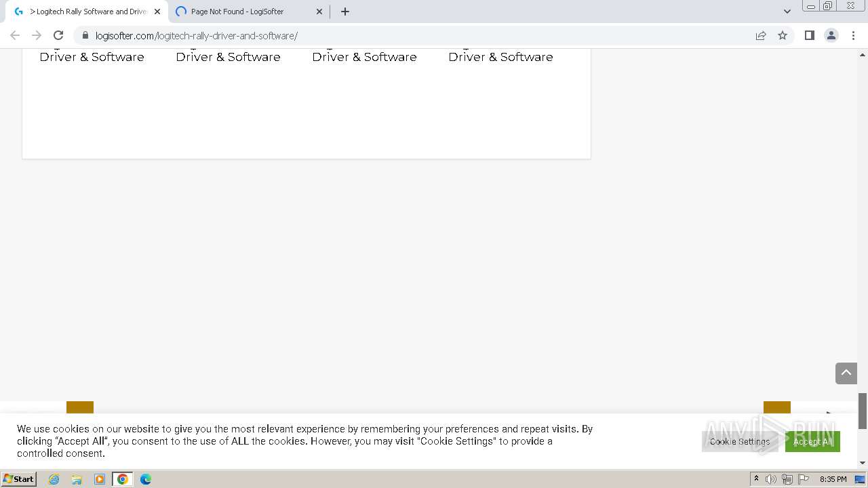Open the Action Center flag icon

[x=803, y=479]
